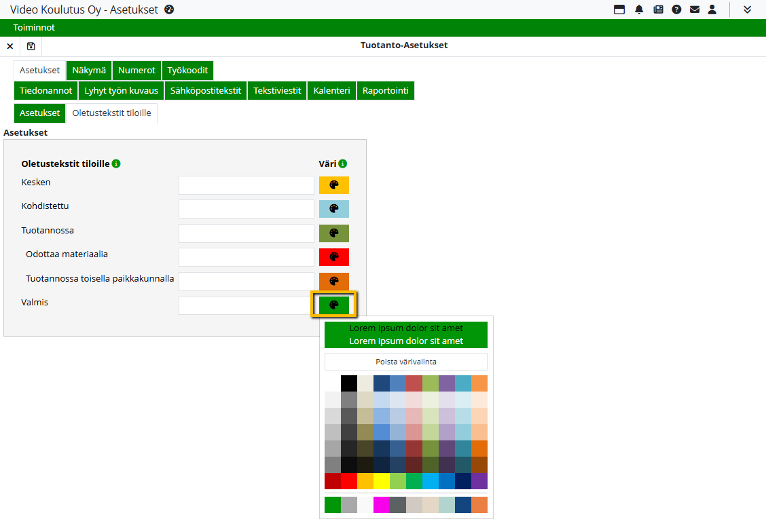Open the mail envelope icon

694,9
